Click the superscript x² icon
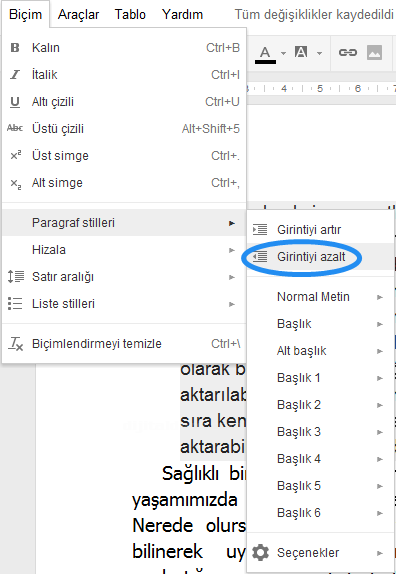Screen dimensions: 396x574 point(15,156)
